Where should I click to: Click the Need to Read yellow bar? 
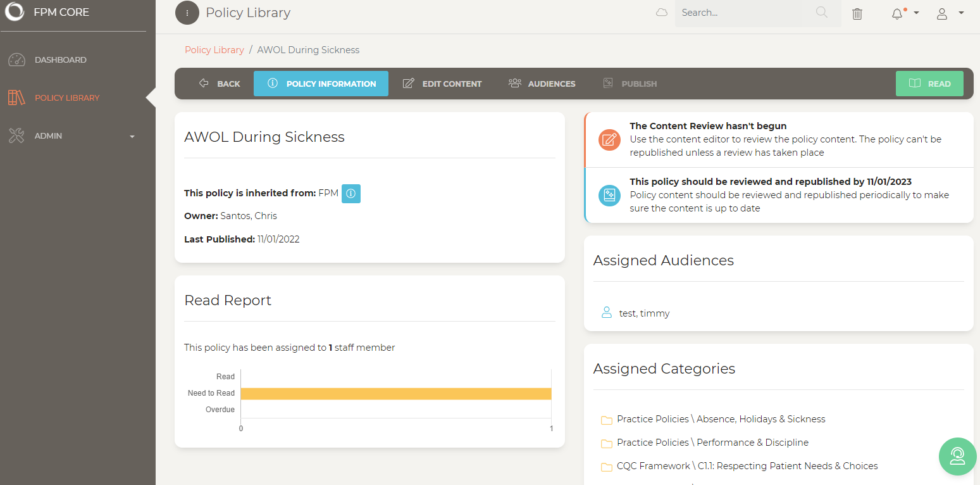click(x=396, y=394)
